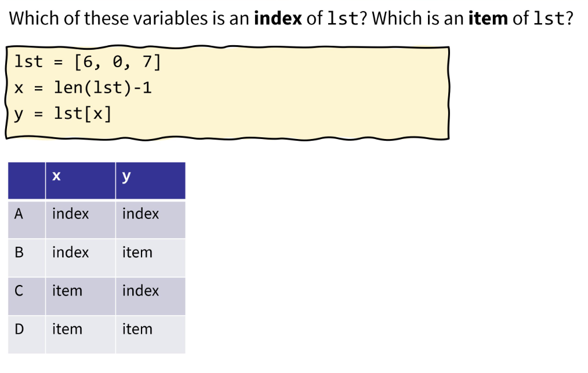Viewport: 588px width, 373px height.
Task: Click the bold word "index" in the question
Action: tap(278, 19)
